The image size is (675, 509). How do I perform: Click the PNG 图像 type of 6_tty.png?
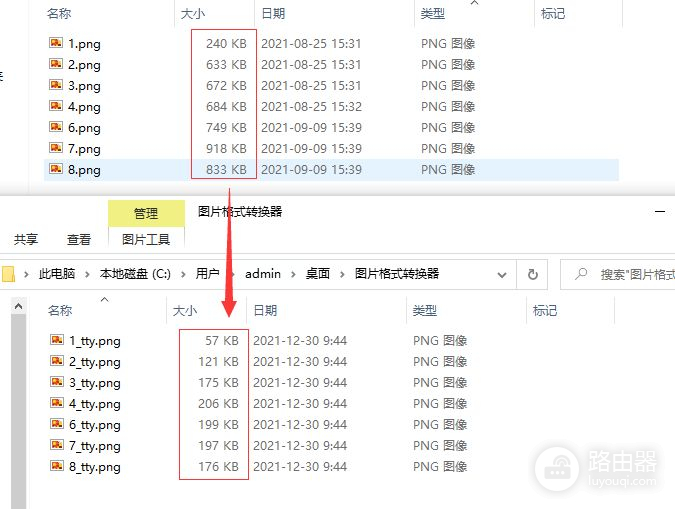(x=440, y=425)
